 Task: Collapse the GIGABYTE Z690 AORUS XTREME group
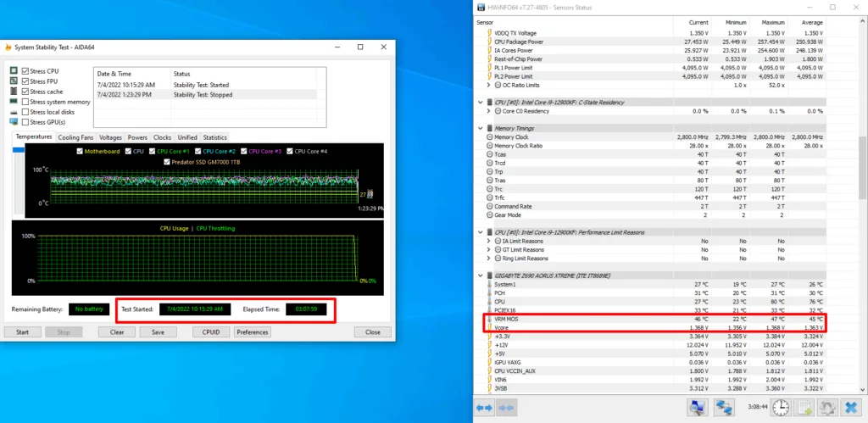point(480,276)
